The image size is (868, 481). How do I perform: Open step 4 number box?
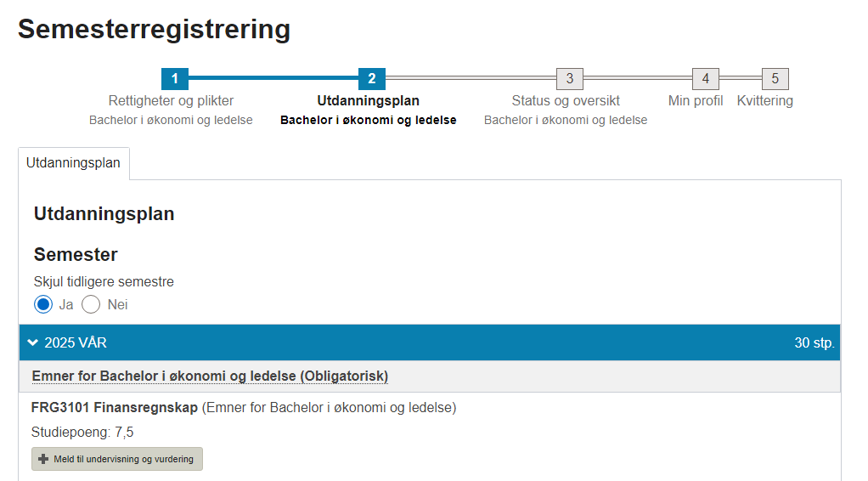pos(706,79)
